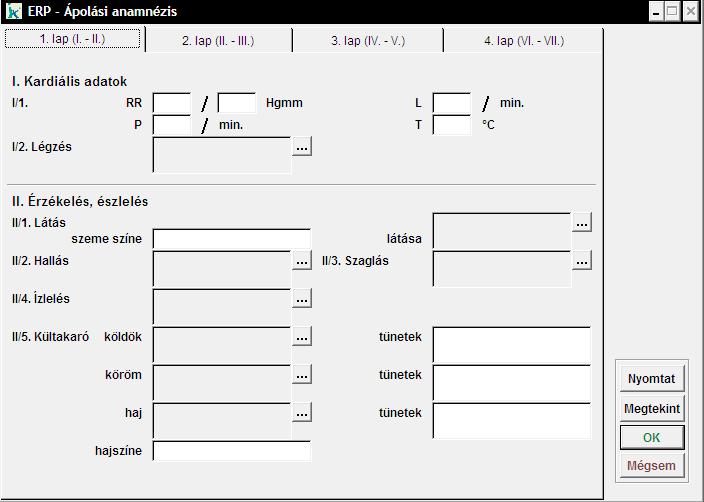704x502 pixels.
Task: Switch to tab 2. lap (II. - III.)
Action: tap(218, 41)
